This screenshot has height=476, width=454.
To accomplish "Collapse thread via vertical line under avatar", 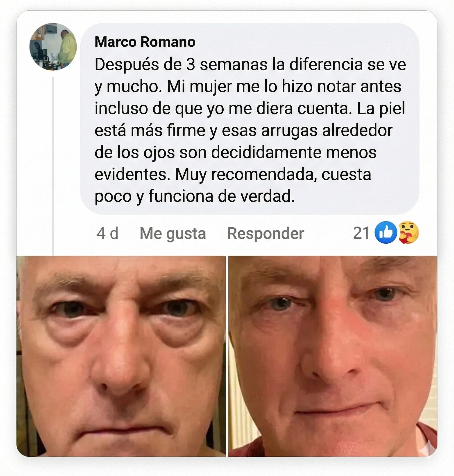I will coord(53,166).
